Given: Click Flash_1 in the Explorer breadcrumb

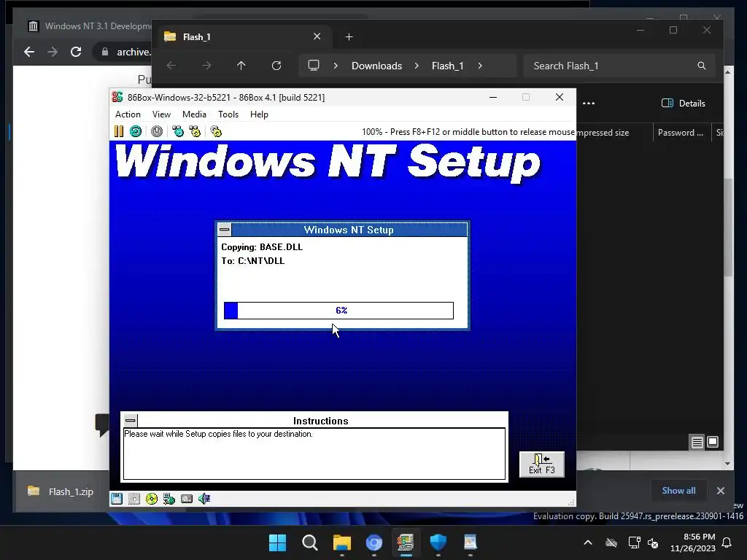Looking at the screenshot, I should (448, 66).
